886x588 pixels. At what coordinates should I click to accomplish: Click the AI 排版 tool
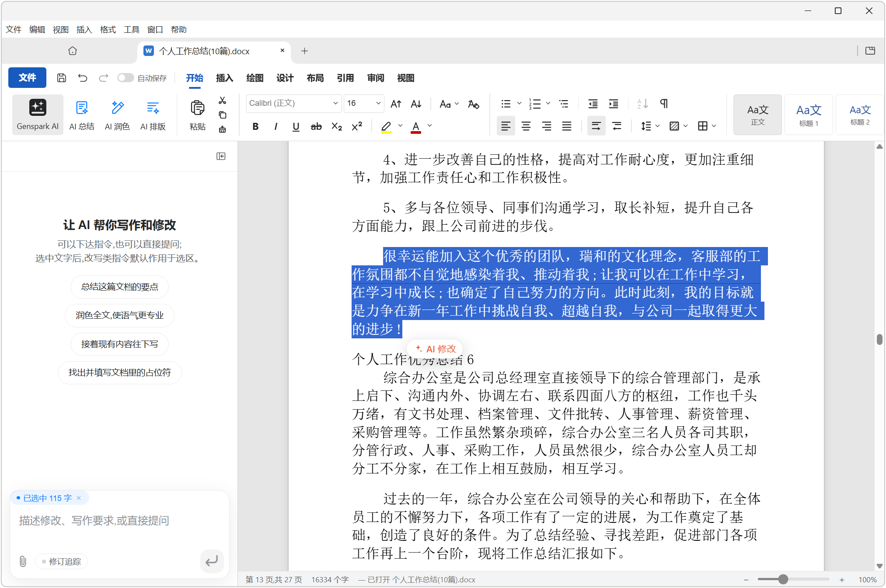coord(153,115)
